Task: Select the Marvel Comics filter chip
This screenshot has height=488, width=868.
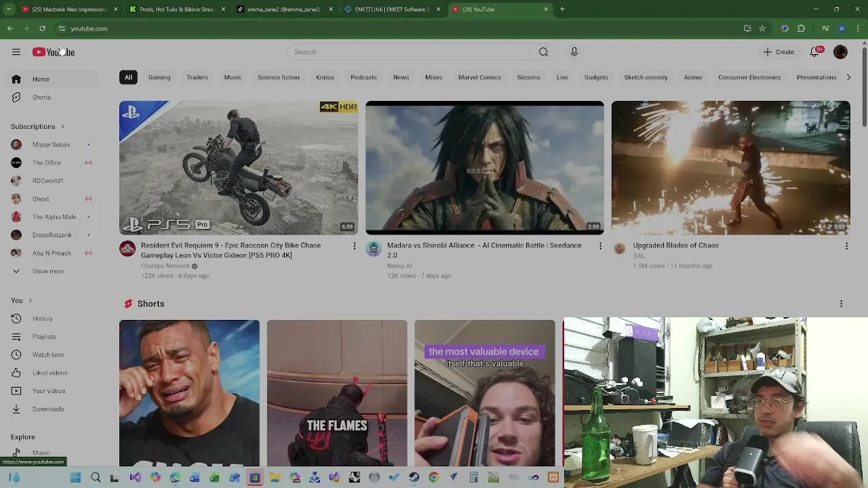Action: (x=479, y=77)
